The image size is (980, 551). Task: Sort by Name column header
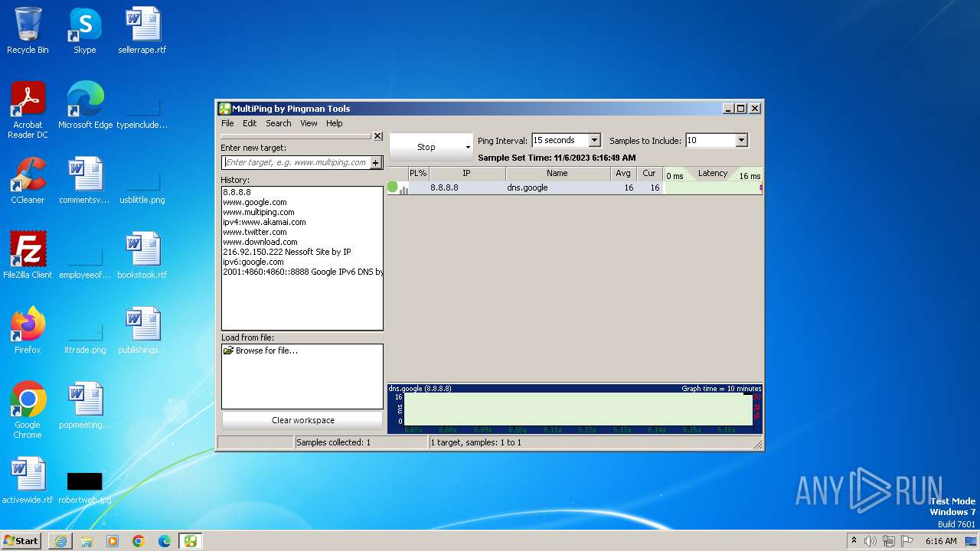pyautogui.click(x=557, y=174)
